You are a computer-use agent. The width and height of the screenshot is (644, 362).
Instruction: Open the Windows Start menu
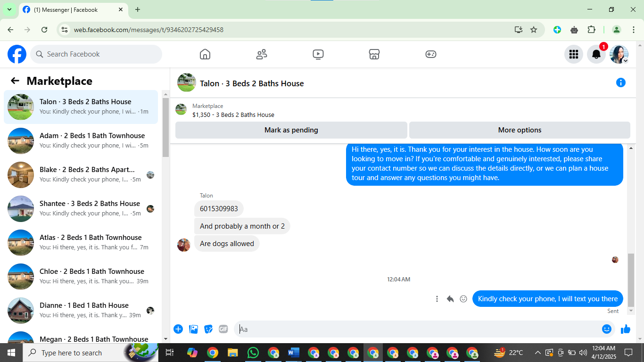11,353
